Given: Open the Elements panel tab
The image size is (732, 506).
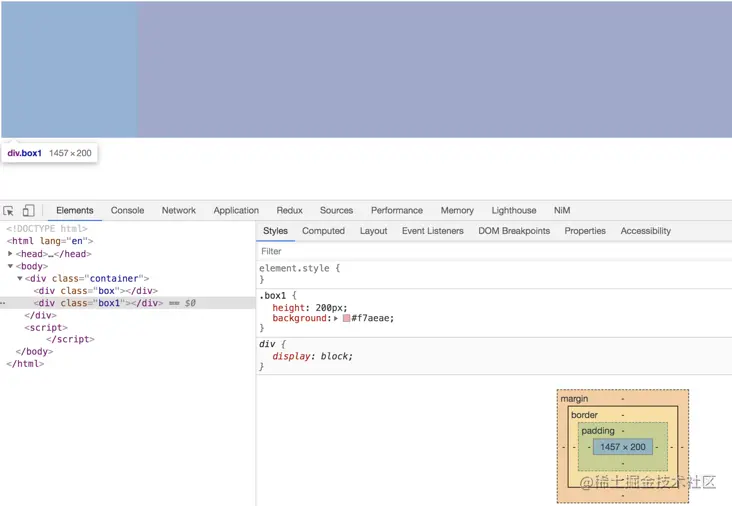Looking at the screenshot, I should (75, 211).
